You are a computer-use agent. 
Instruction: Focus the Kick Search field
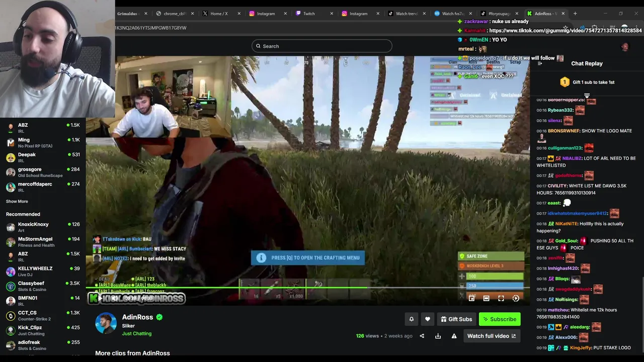point(322,46)
